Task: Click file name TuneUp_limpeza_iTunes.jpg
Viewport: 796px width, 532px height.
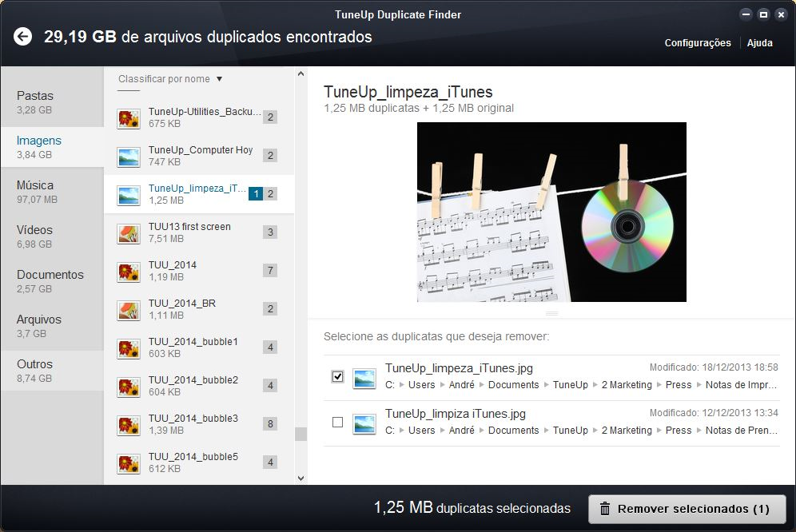Action: 459,368
